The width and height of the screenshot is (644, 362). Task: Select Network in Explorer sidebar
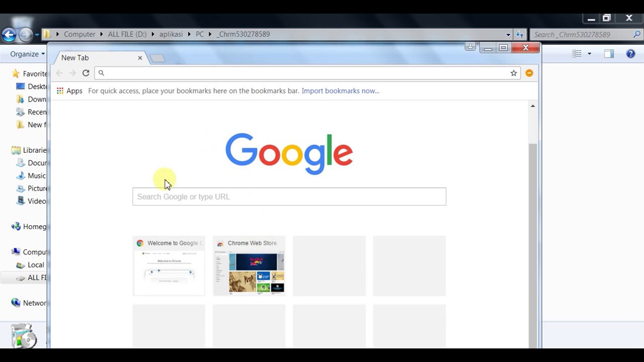pos(29,303)
